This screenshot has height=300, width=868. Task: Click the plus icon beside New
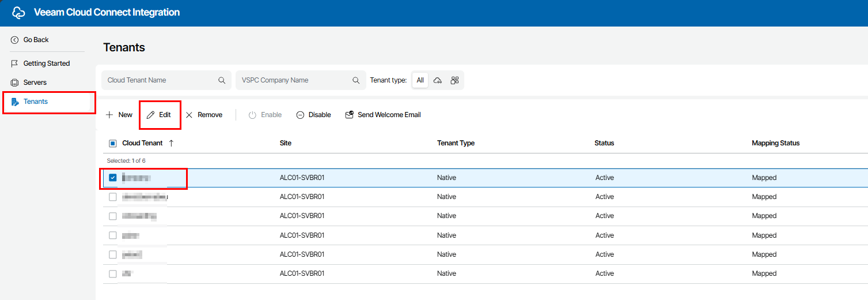click(109, 115)
